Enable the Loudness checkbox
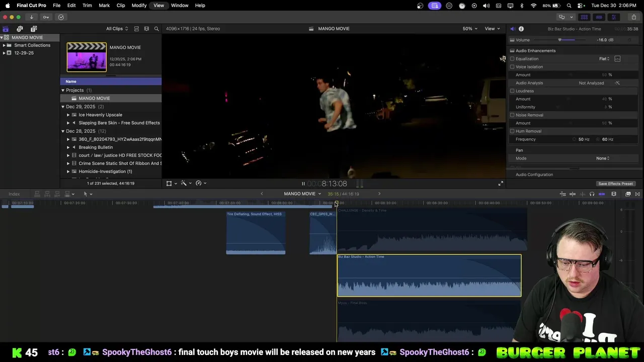The height and width of the screenshot is (362, 644). pos(512,91)
